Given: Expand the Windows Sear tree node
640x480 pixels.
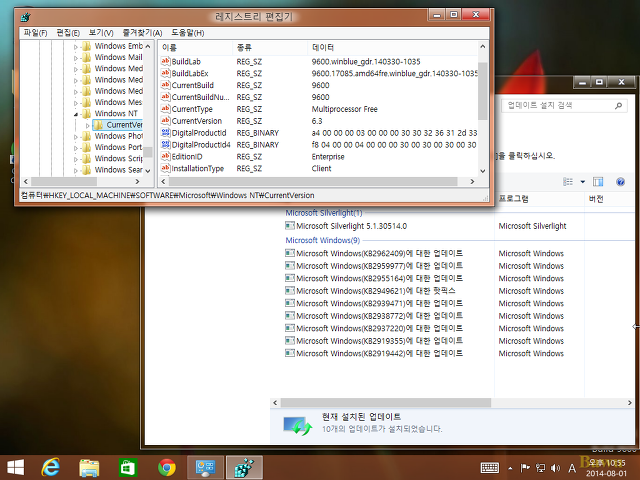Looking at the screenshot, I should coord(76,171).
